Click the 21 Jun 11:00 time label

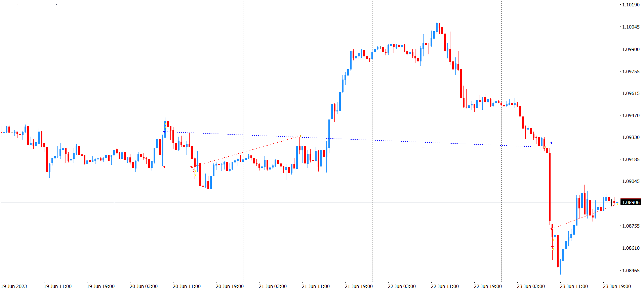click(x=316, y=286)
